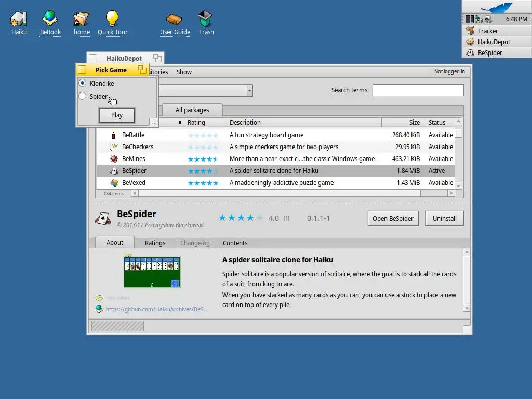Image resolution: width=532 pixels, height=399 pixels.
Task: Click the BeCheckers package icon
Action: pos(114,147)
